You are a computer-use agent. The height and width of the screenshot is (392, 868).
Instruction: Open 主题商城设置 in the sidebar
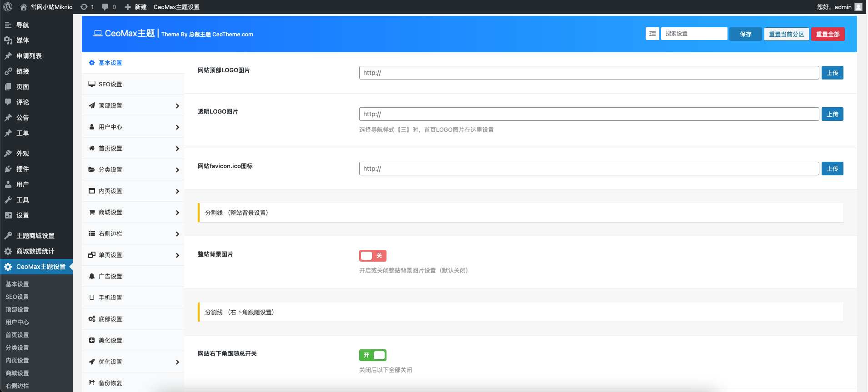coord(36,236)
